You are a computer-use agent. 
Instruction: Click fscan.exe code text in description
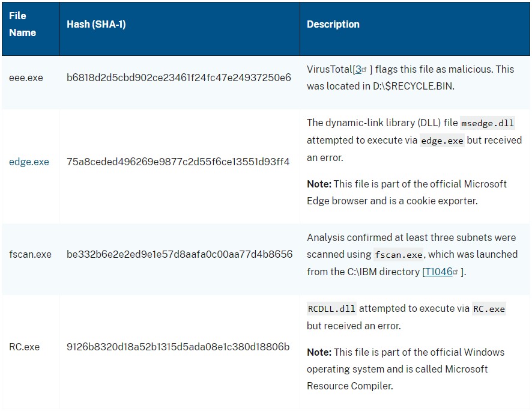click(398, 255)
